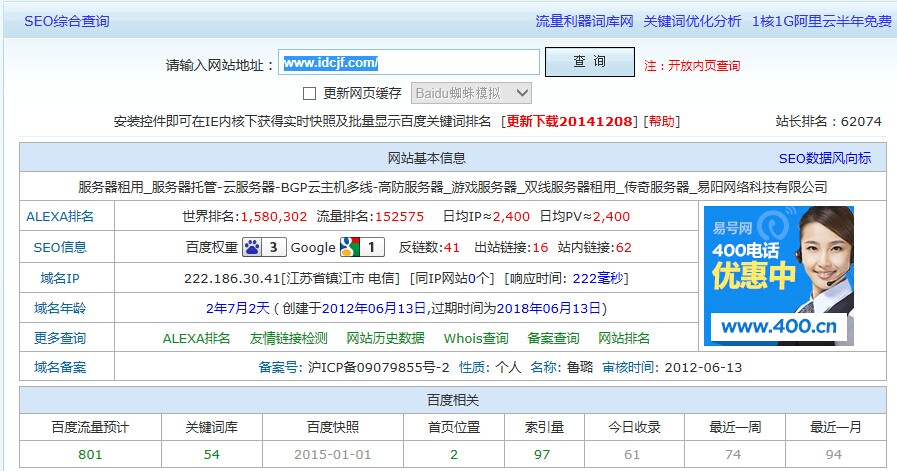
Task: Click the Baidu paw weight icon
Action: [x=264, y=247]
